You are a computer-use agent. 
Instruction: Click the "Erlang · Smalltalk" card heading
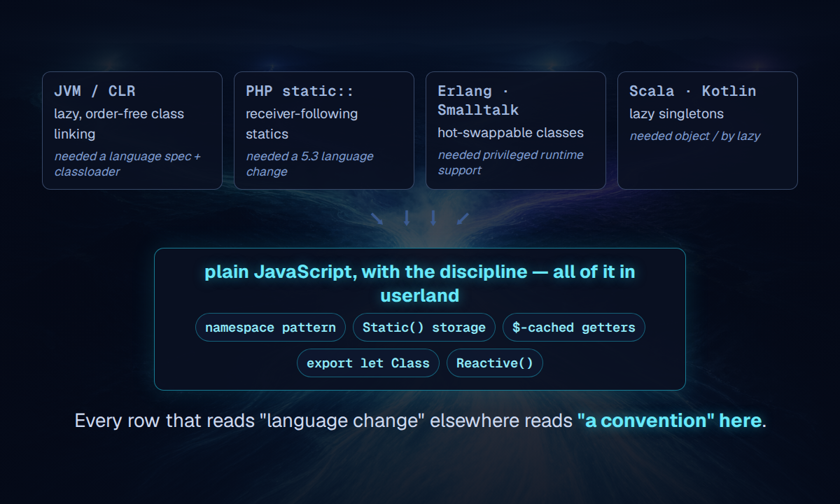479,101
